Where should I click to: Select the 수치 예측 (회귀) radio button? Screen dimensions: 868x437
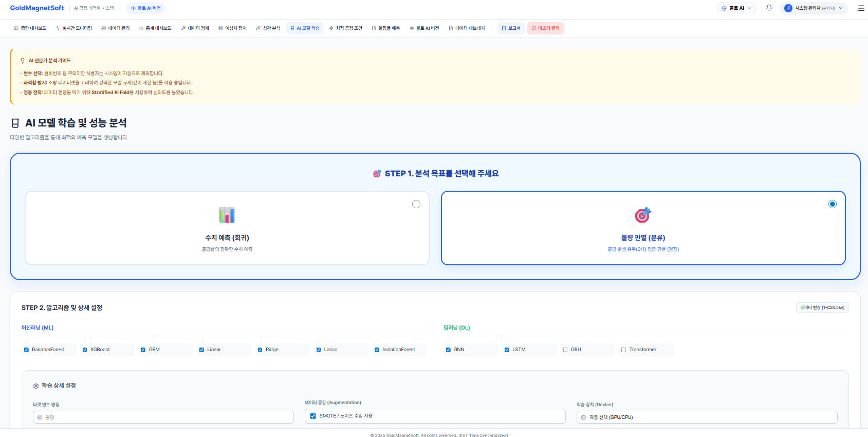(416, 205)
